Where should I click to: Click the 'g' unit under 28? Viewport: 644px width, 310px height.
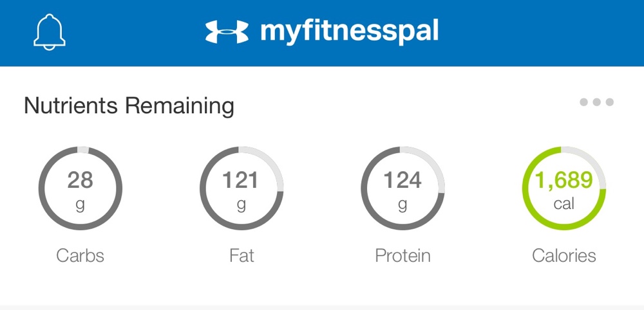[x=80, y=205]
